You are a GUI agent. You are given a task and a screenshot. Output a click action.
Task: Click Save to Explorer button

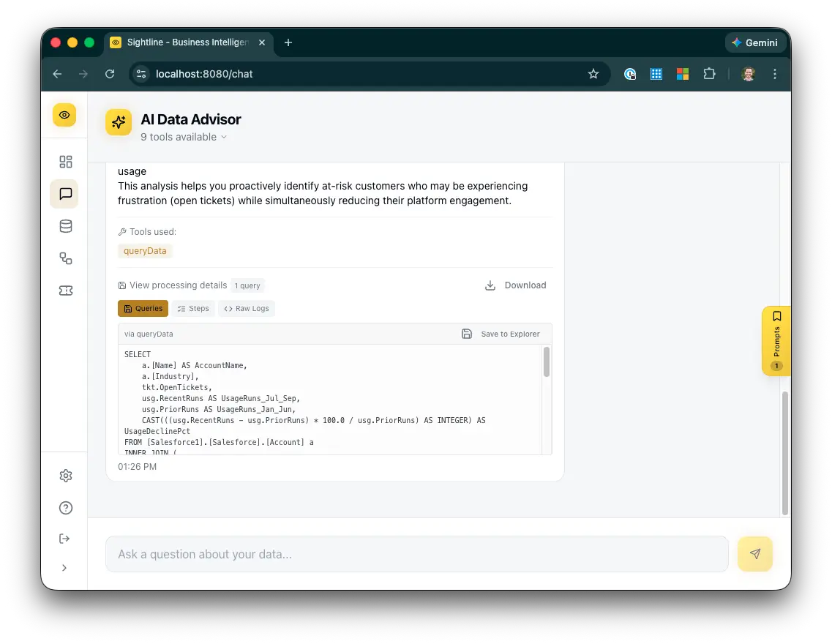click(501, 334)
